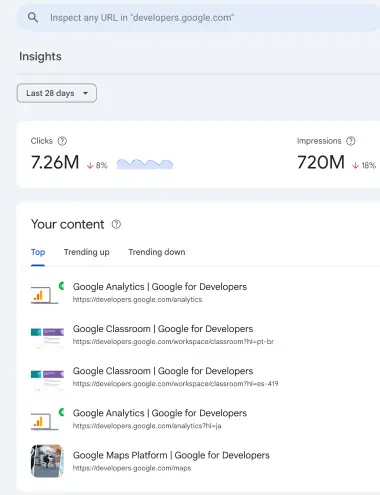Open Google Classroom pt-br page thumbnail
Viewport: 380px width, 495px height.
[47, 336]
